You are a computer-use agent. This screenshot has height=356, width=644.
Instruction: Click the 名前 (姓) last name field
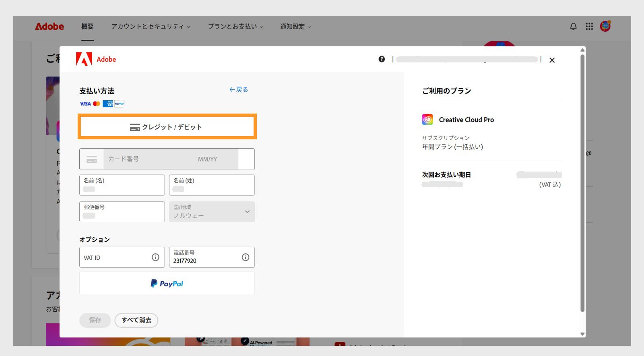pos(212,185)
